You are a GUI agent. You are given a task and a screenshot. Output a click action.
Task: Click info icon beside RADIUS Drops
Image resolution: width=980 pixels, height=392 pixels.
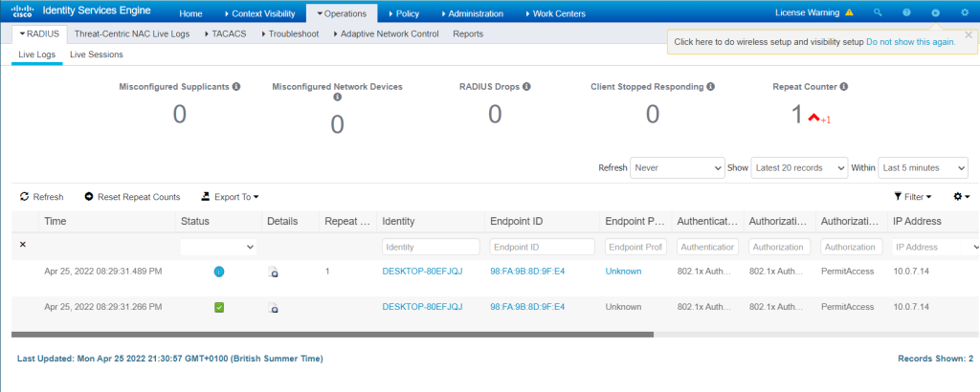coord(527,87)
